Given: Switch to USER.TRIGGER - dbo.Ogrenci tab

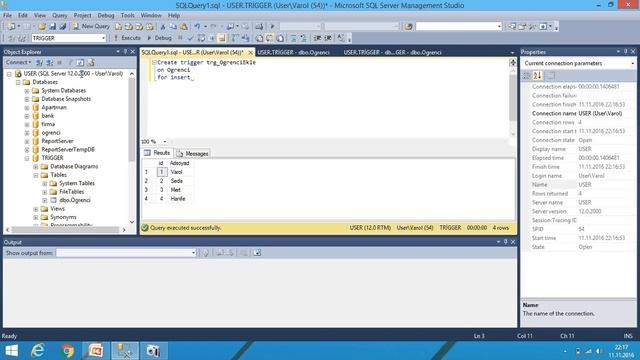Looking at the screenshot, I should [x=293, y=52].
